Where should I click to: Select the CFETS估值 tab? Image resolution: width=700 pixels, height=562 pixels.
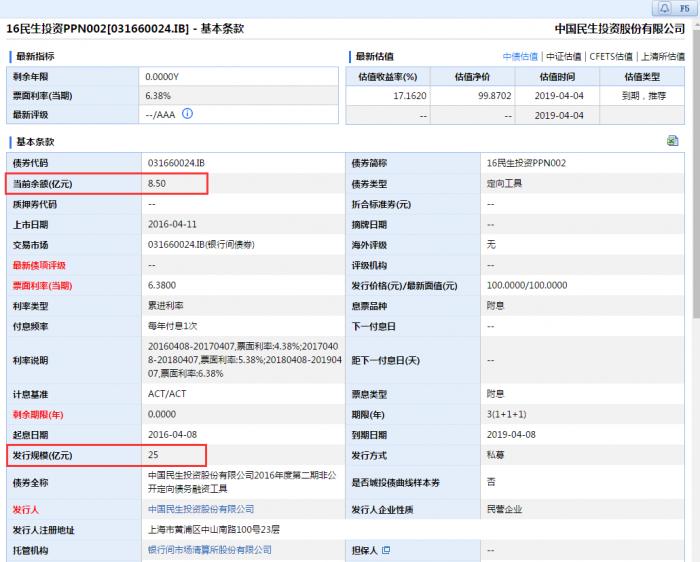[611, 57]
